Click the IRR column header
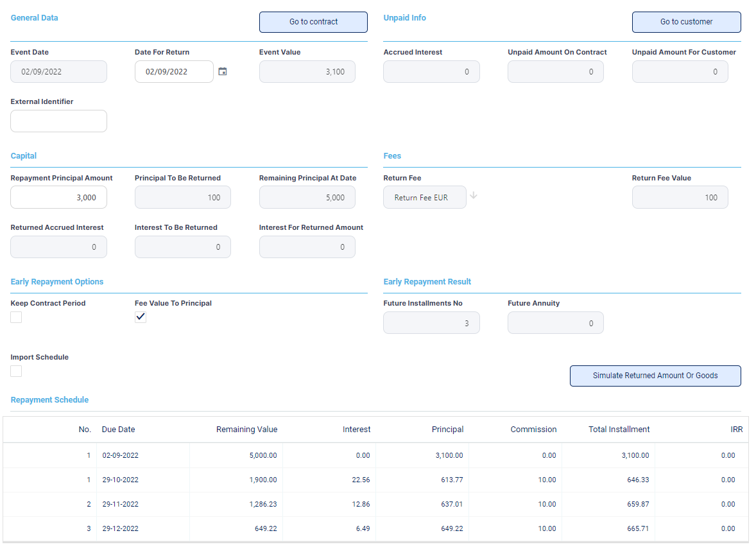Image resolution: width=756 pixels, height=549 pixels. pyautogui.click(x=736, y=430)
